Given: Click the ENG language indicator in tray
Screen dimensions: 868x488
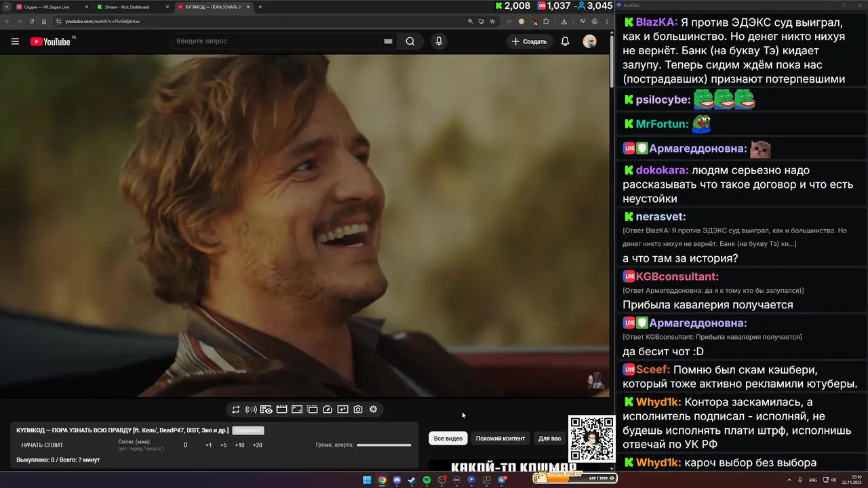Looking at the screenshot, I should tap(813, 480).
